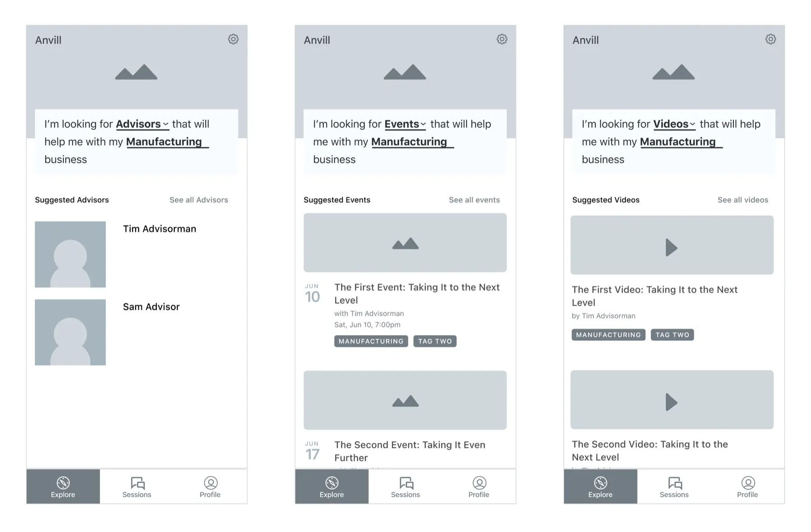Tap Explore compass icon on Advisors screen

click(x=63, y=483)
